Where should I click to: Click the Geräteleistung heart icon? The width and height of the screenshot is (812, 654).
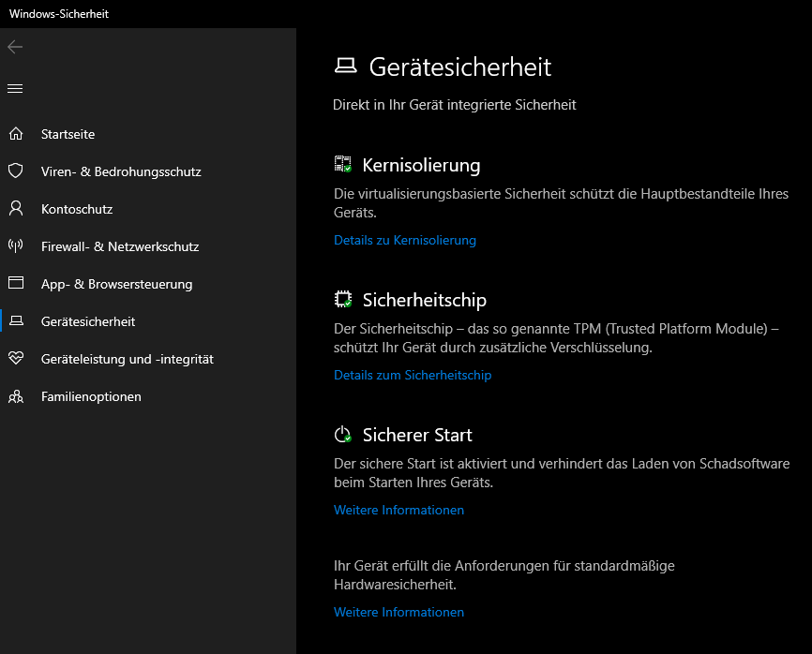(15, 359)
